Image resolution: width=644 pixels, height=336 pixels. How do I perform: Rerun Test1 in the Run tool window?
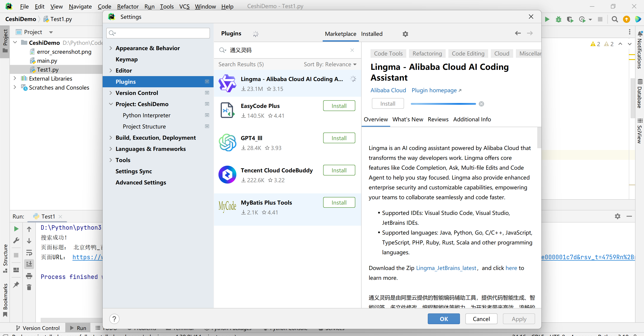(16, 229)
